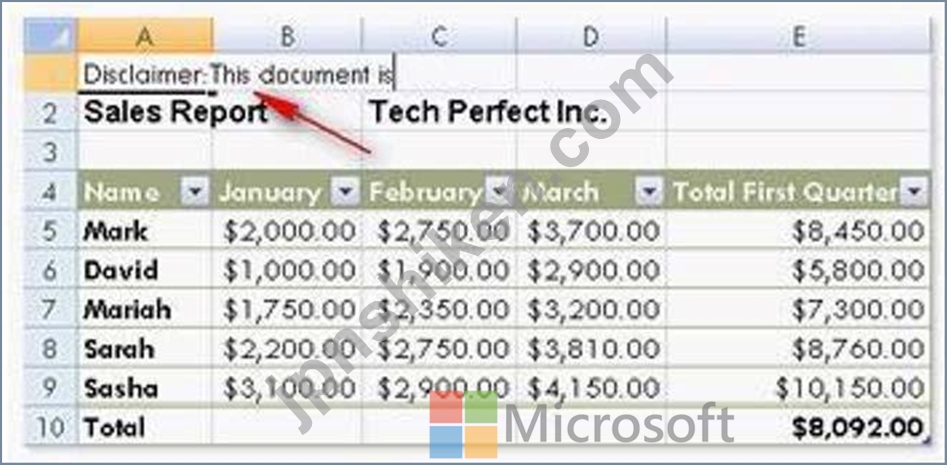Select row 10 header

(x=50, y=426)
